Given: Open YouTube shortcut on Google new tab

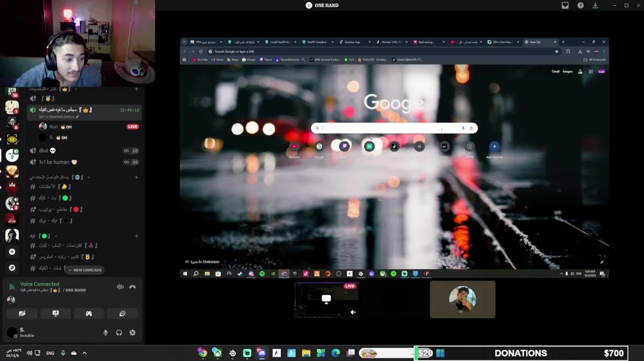Looking at the screenshot, I should click(x=294, y=146).
